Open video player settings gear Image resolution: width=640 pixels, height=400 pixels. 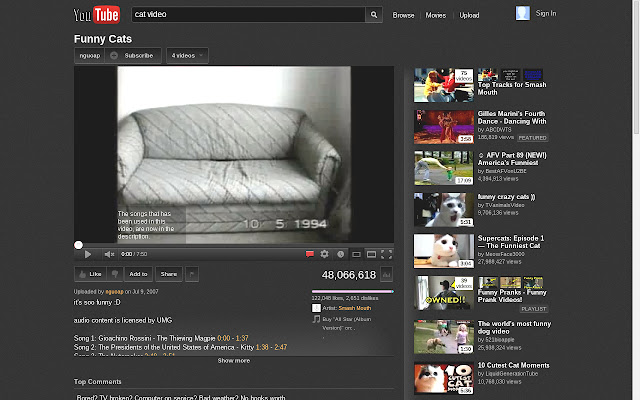coord(324,254)
